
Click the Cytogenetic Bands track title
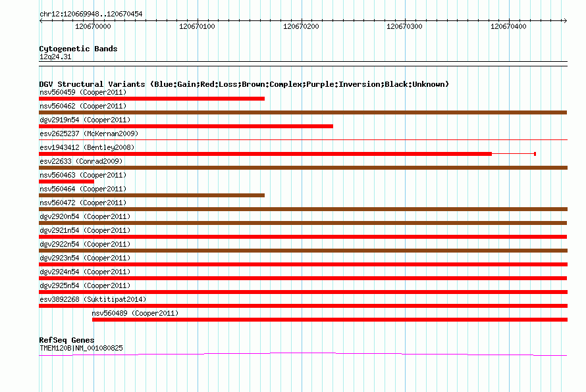pyautogui.click(x=78, y=49)
